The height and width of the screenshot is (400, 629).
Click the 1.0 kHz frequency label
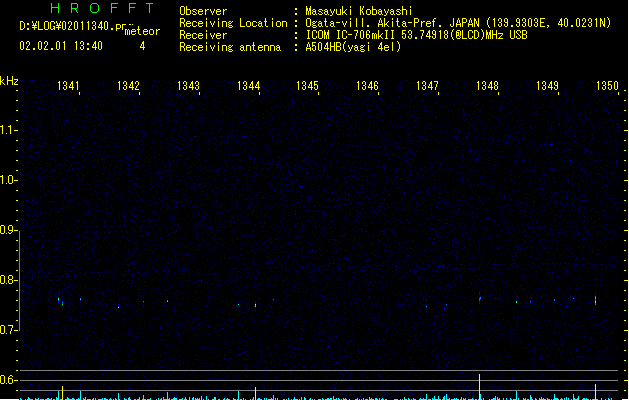[x=7, y=179]
